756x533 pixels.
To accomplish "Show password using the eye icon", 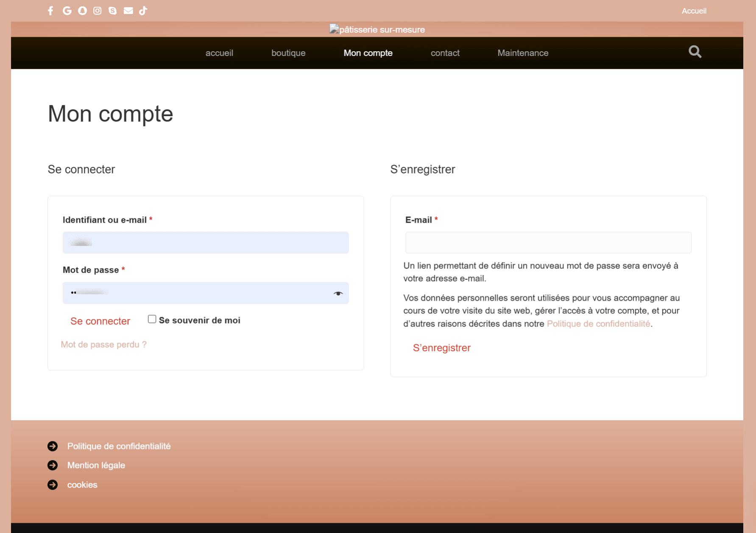I will (x=338, y=293).
